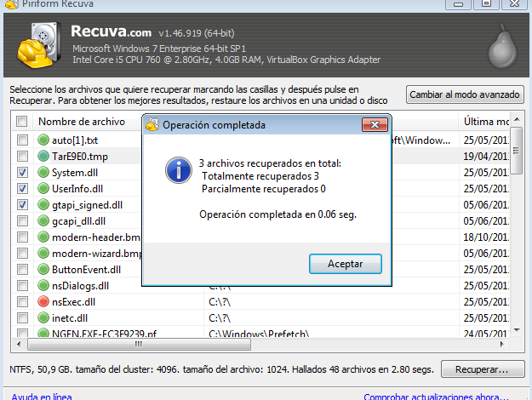
Task: Click the green status dot of inetc.dll
Action: 43,318
